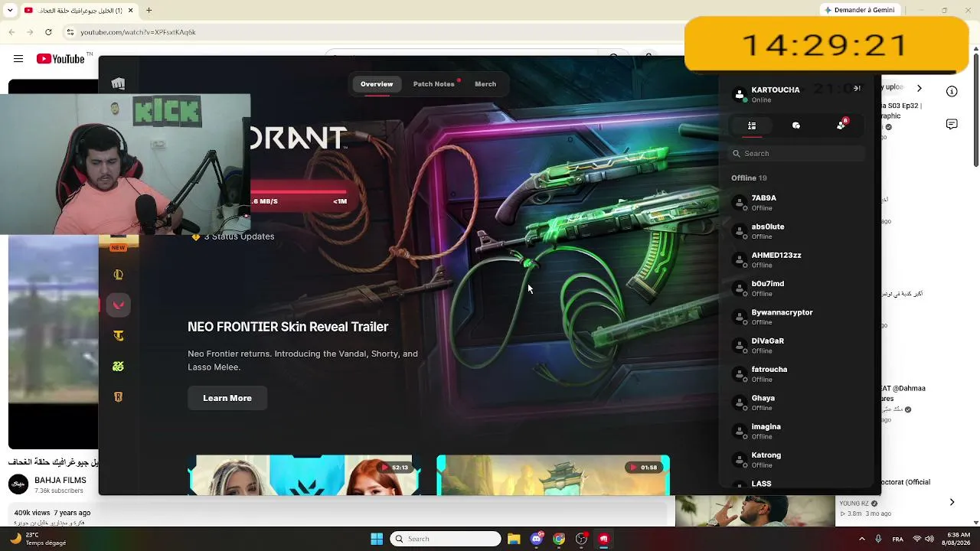Show the friends list tab icon
This screenshot has height=551, width=980.
coord(752,126)
